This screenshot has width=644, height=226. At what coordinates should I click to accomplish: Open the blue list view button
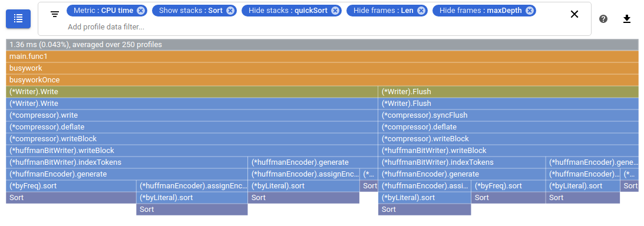(x=18, y=18)
